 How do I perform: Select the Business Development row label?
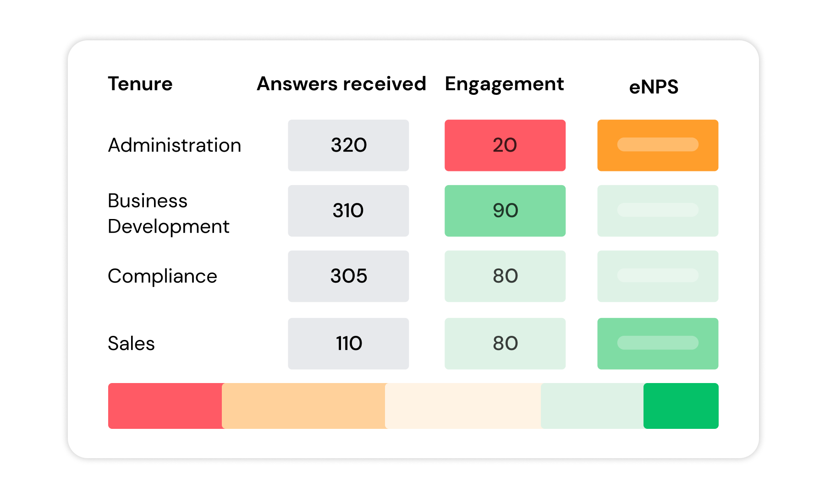coord(168,214)
